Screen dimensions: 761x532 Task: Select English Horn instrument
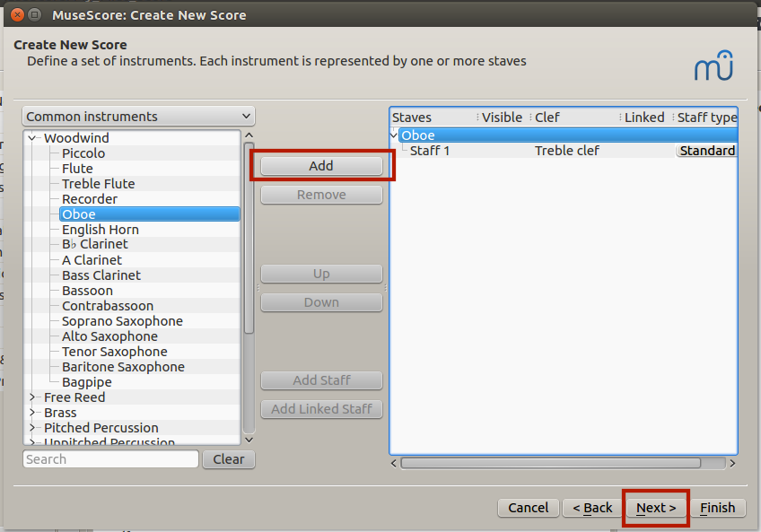[100, 230]
